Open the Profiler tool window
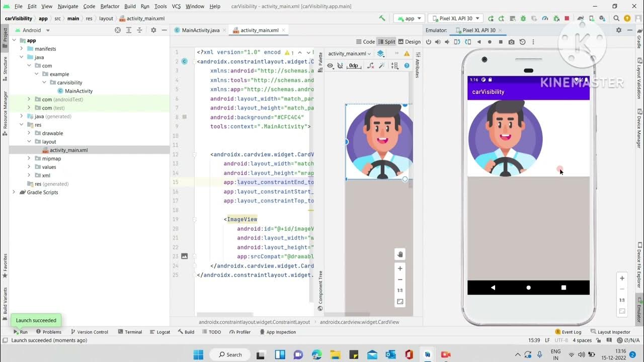 (x=239, y=332)
